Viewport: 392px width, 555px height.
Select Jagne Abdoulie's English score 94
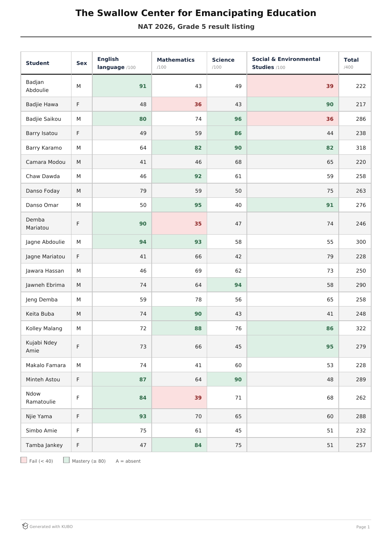(143, 242)
